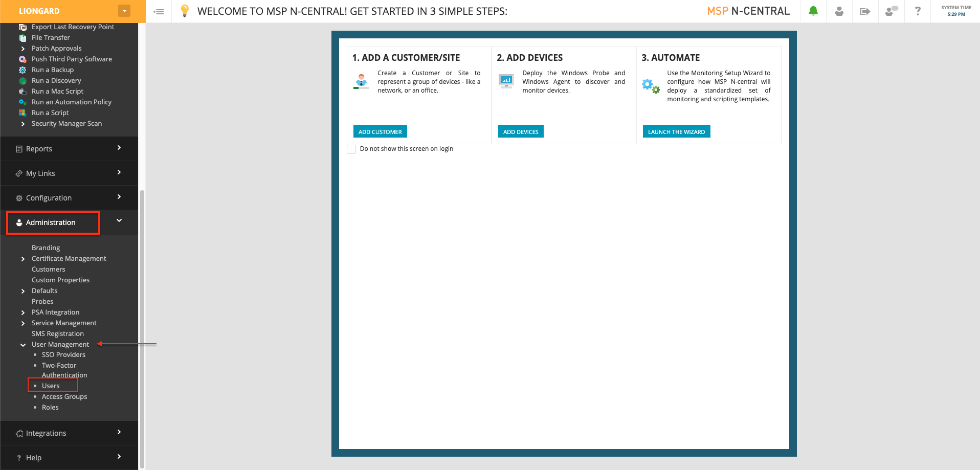Click the Reports section icon
980x470 pixels.
[x=19, y=149]
